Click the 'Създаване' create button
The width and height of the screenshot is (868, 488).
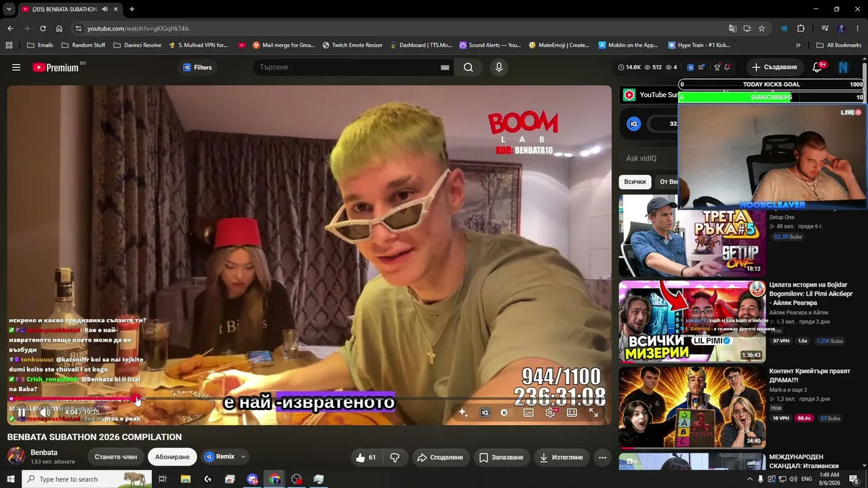774,67
